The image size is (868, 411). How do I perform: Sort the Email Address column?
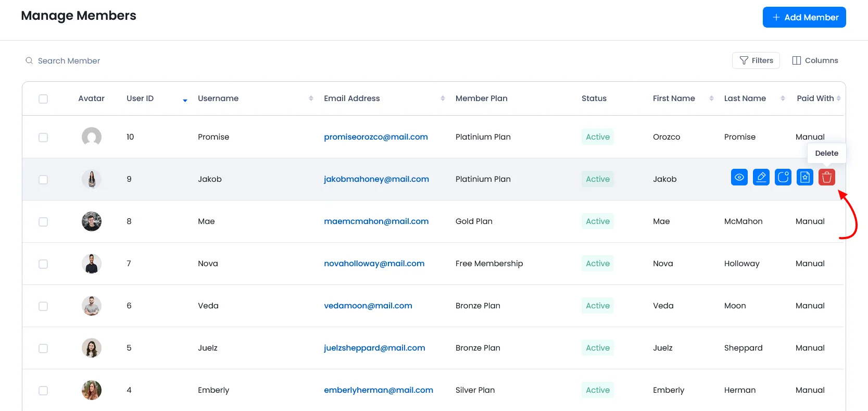click(443, 98)
